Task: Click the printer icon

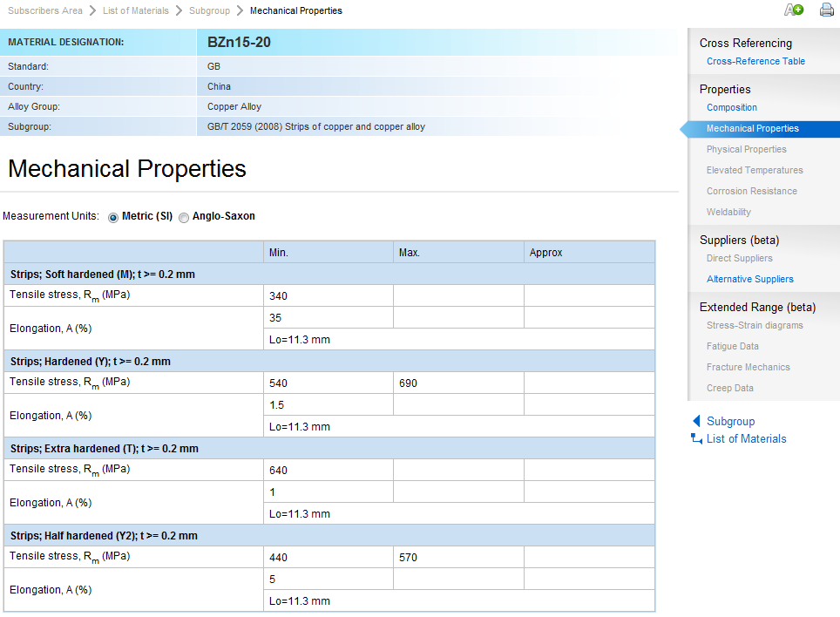Action: pos(826,10)
